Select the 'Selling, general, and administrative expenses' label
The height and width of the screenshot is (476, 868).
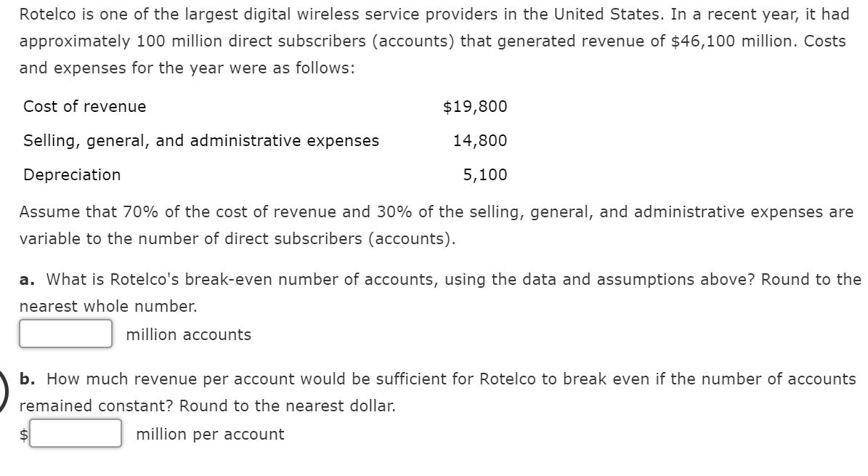[x=200, y=140]
